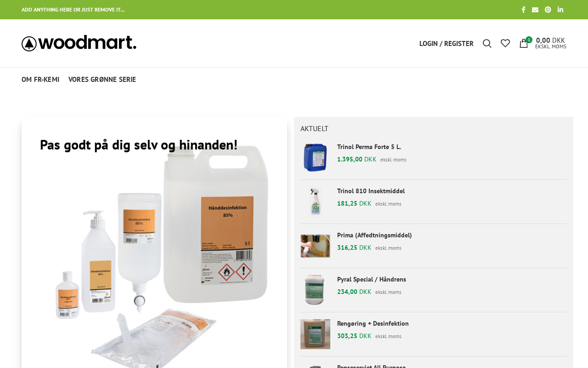Open Trinol Perma Forte 5 L. product
Viewport: 588px width, 368px height.
[x=369, y=147]
